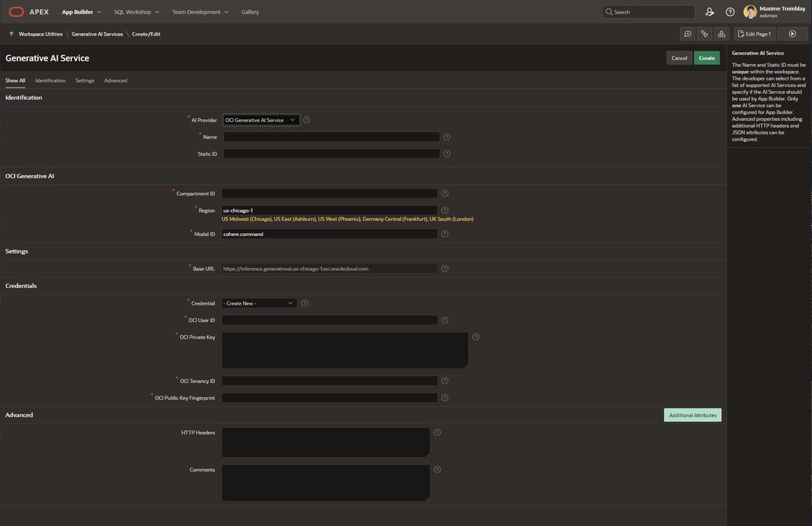Image resolution: width=812 pixels, height=526 pixels.
Task: Click the Region field with us-chicago-1
Action: (330, 210)
